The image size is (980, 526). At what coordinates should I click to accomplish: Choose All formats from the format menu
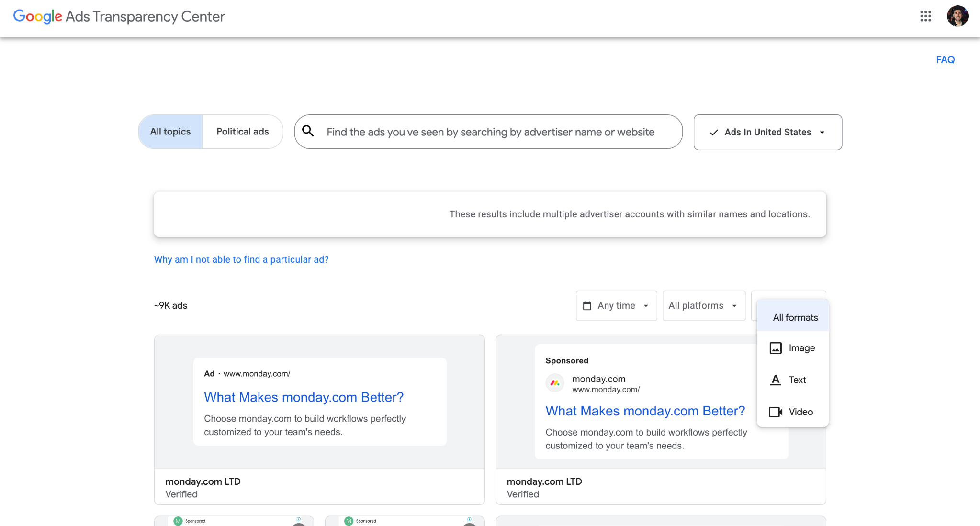tap(795, 317)
